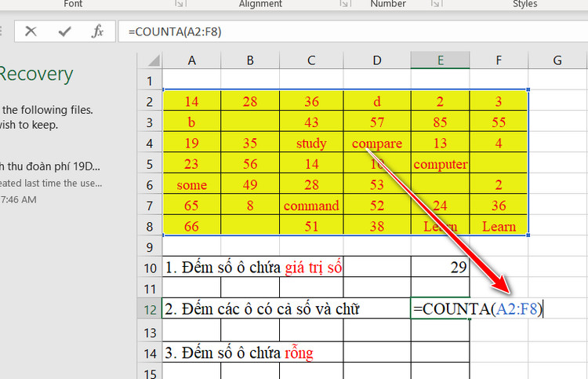The height and width of the screenshot is (379, 588).
Task: Click the select-all corner of the grid
Action: [x=149, y=60]
